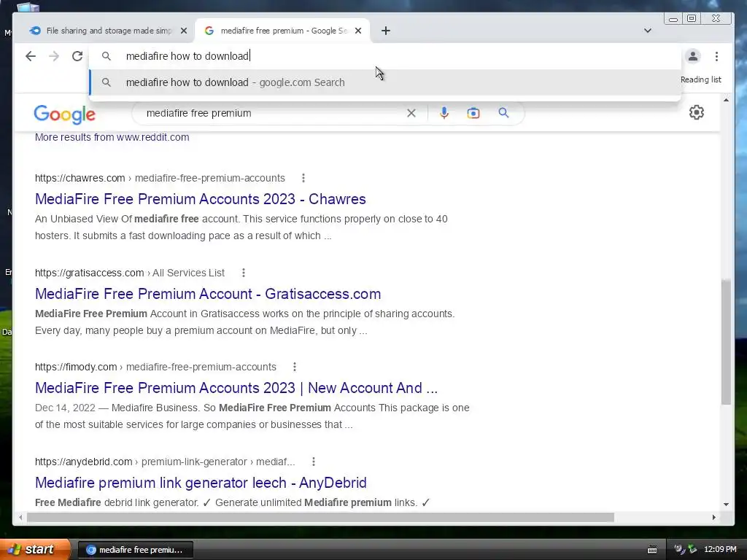This screenshot has width=747, height=560.
Task: Open Google quick settings gear
Action: click(x=697, y=112)
